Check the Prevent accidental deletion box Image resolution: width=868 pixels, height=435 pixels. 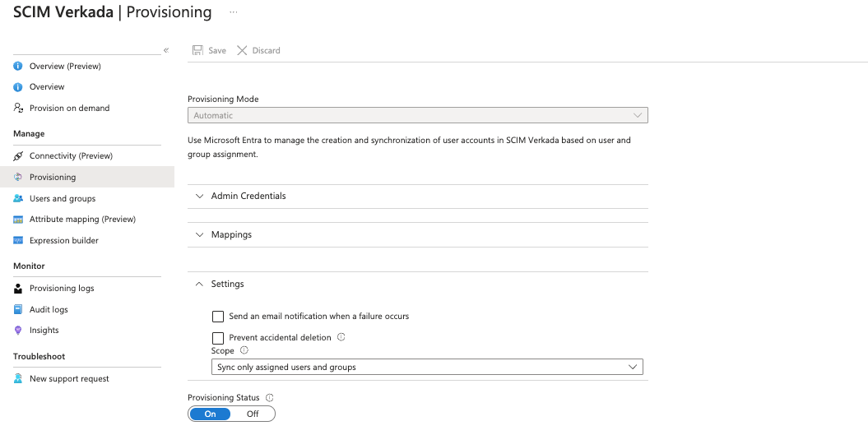point(218,338)
